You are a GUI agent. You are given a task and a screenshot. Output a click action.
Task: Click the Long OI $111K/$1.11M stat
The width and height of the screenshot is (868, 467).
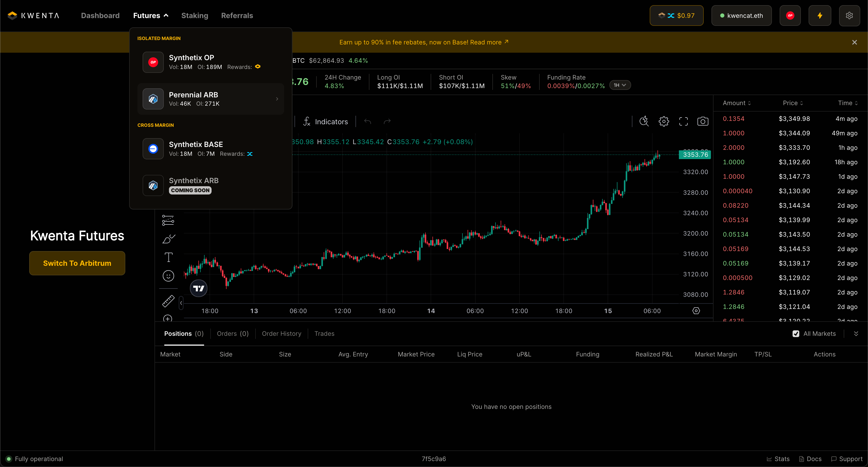400,82
